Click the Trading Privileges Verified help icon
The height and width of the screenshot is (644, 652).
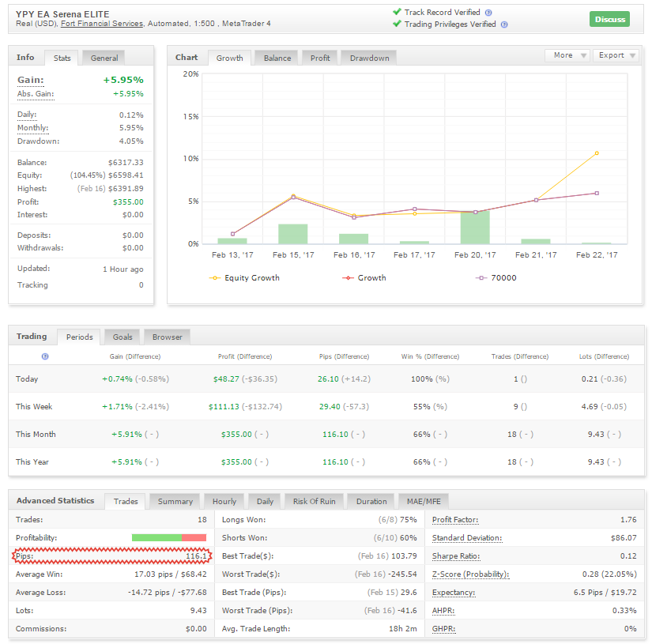pos(504,24)
